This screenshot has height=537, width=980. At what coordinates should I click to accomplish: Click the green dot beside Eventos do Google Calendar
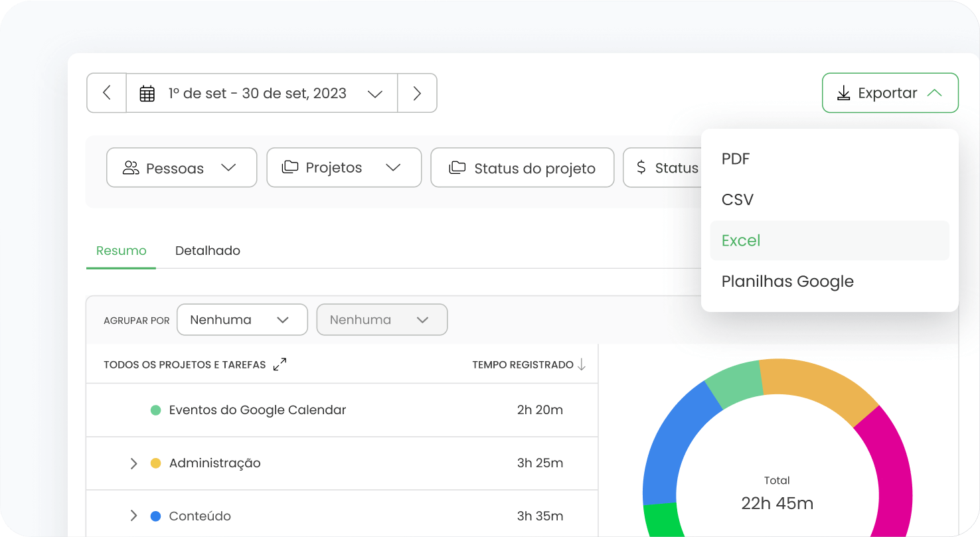(156, 410)
